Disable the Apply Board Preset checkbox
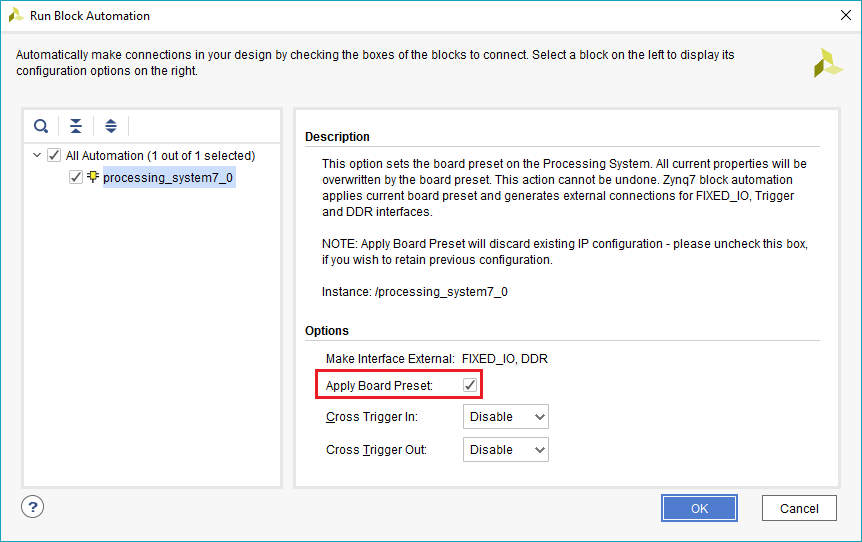The height and width of the screenshot is (542, 862). [470, 385]
